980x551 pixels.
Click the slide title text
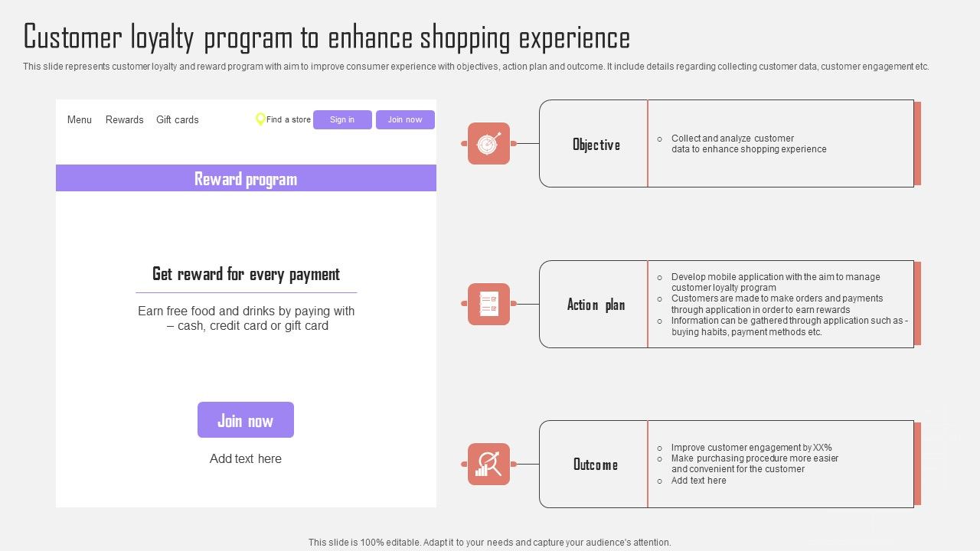[x=327, y=37]
